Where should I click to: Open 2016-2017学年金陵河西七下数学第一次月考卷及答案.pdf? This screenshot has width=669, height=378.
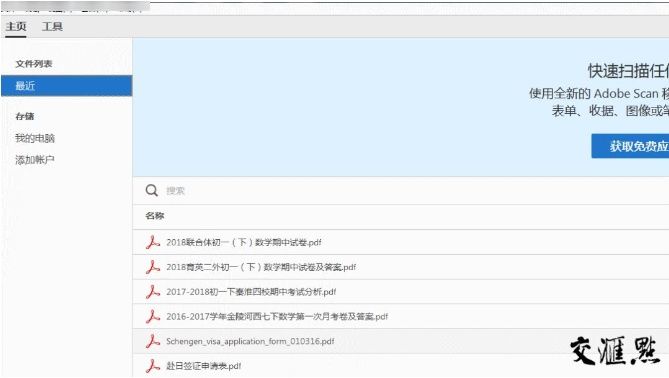[277, 317]
